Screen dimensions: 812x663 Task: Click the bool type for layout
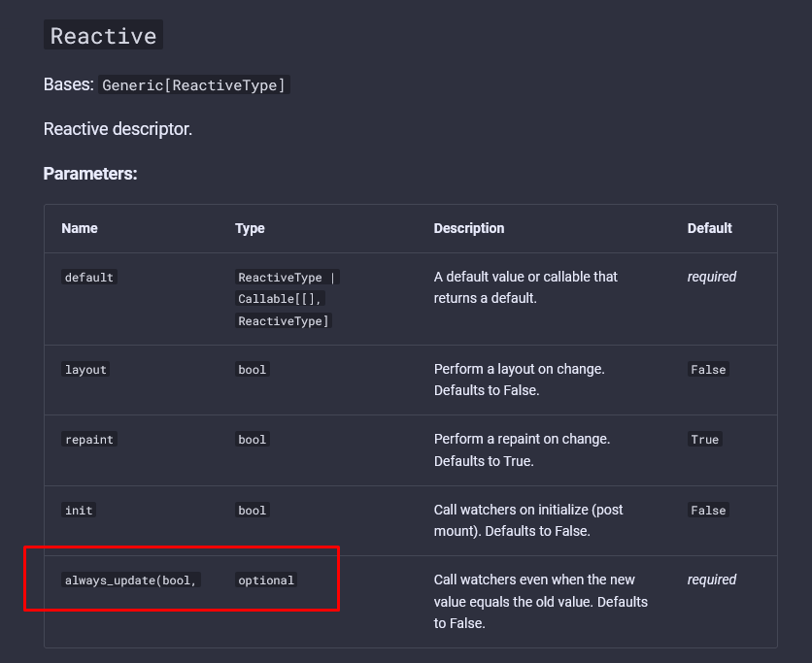[252, 369]
